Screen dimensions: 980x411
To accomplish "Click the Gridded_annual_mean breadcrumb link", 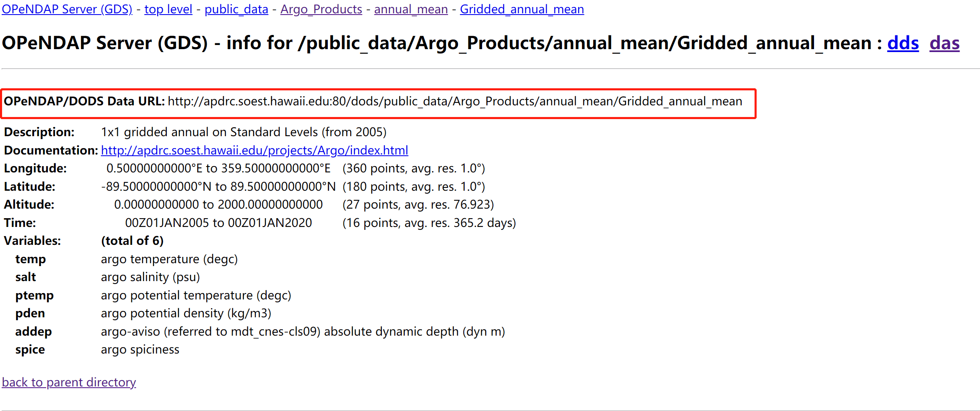I will coord(522,9).
